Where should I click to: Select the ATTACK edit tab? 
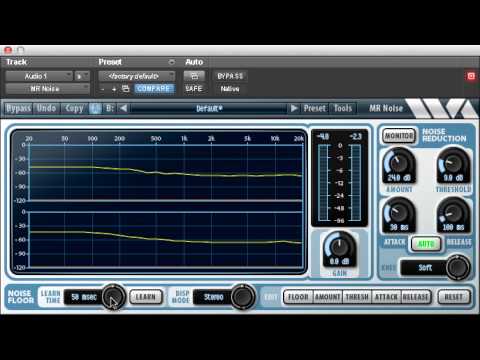tap(386, 297)
